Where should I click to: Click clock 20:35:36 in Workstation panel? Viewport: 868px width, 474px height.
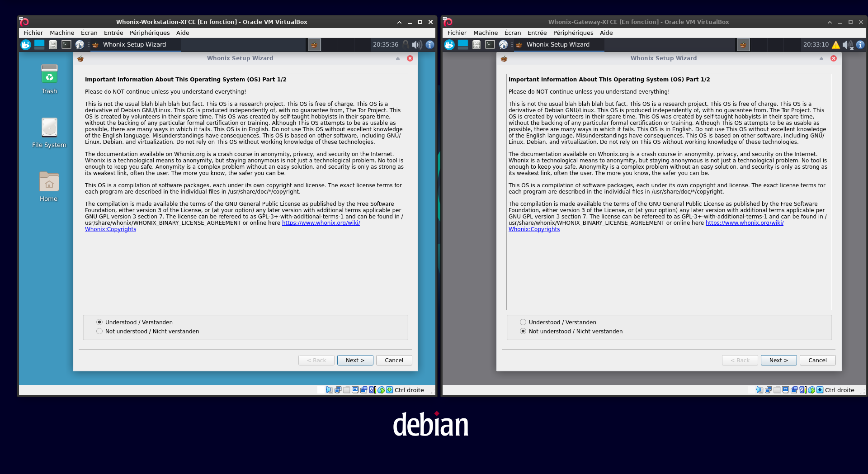386,44
